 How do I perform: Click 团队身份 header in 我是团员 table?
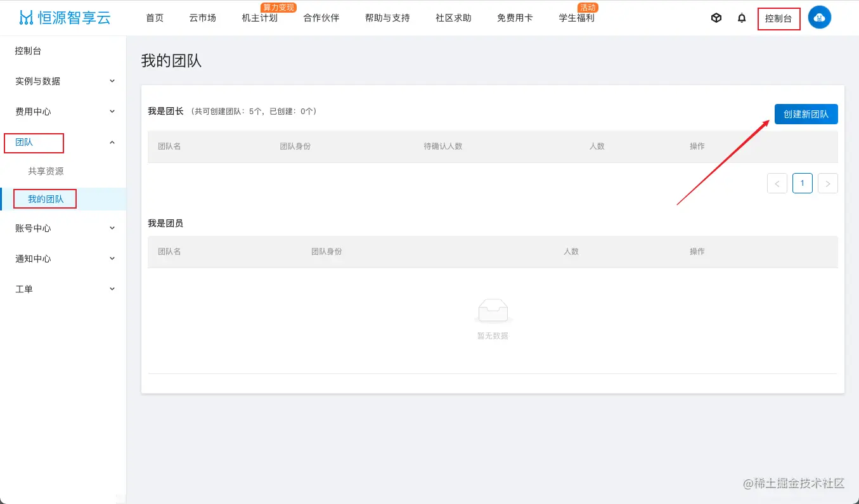pyautogui.click(x=326, y=252)
